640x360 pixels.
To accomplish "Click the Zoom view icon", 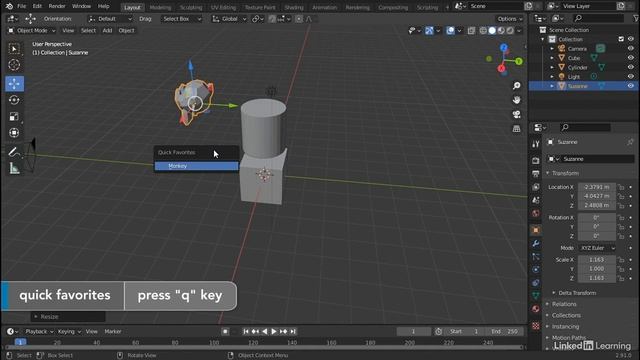I will (517, 86).
